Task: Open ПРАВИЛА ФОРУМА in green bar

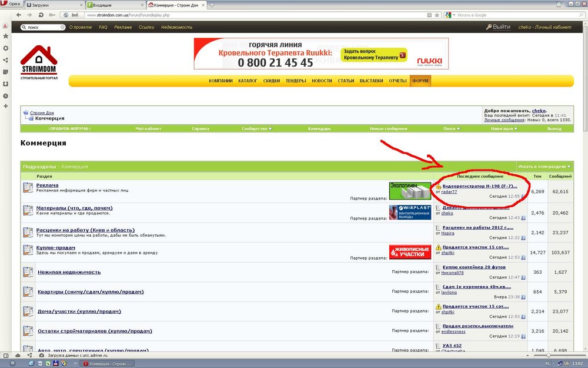Action: (69, 128)
